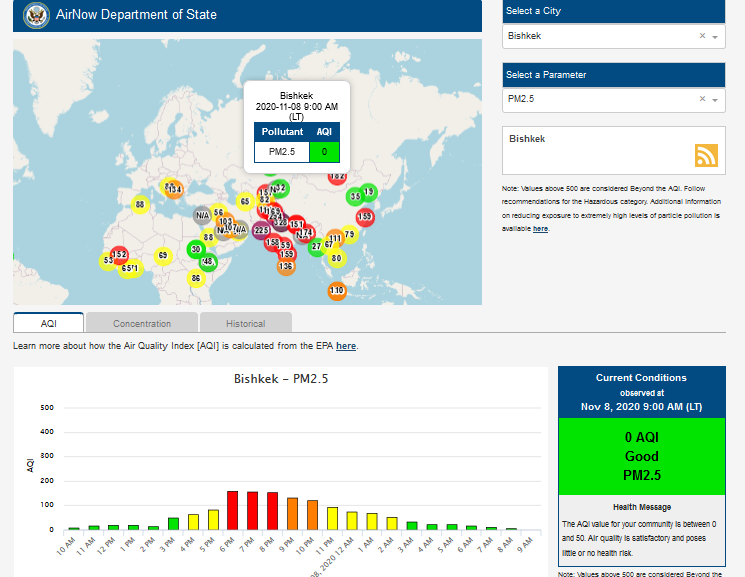Expand the Select a City dropdown arrow
Viewport: 745px width, 577px height.
coord(715,36)
